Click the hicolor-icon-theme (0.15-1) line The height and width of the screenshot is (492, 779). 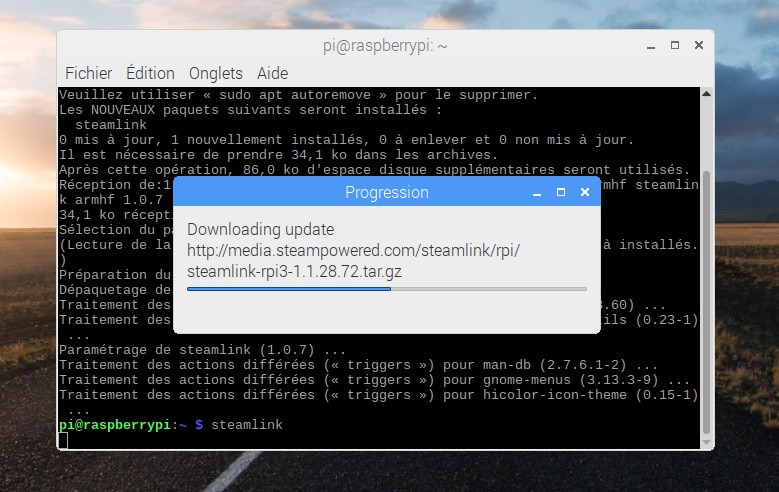pos(379,395)
